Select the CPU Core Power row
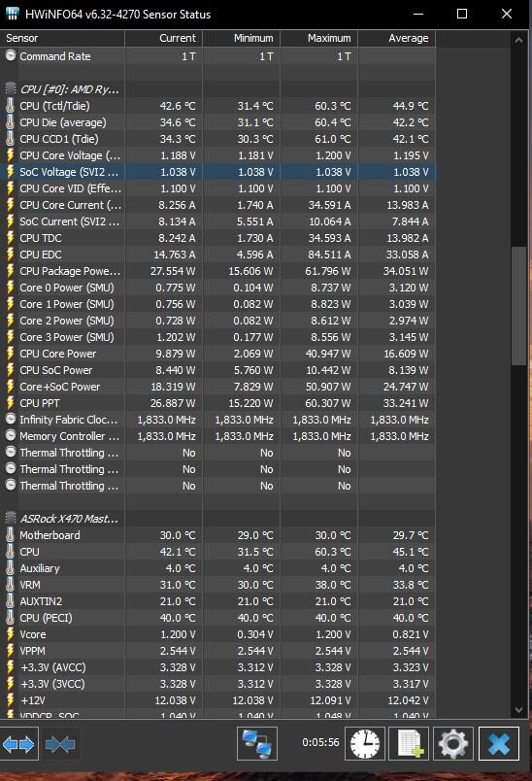Viewport: 532px width, 781px height. (x=218, y=354)
